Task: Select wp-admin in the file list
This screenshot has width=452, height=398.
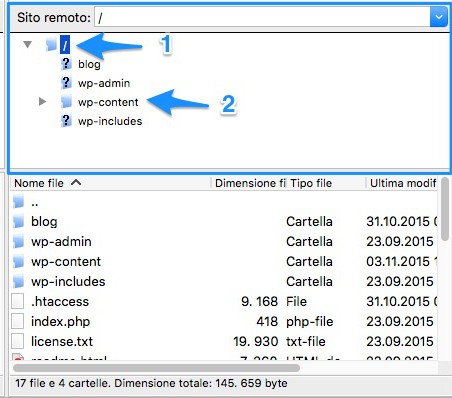Action: [61, 242]
